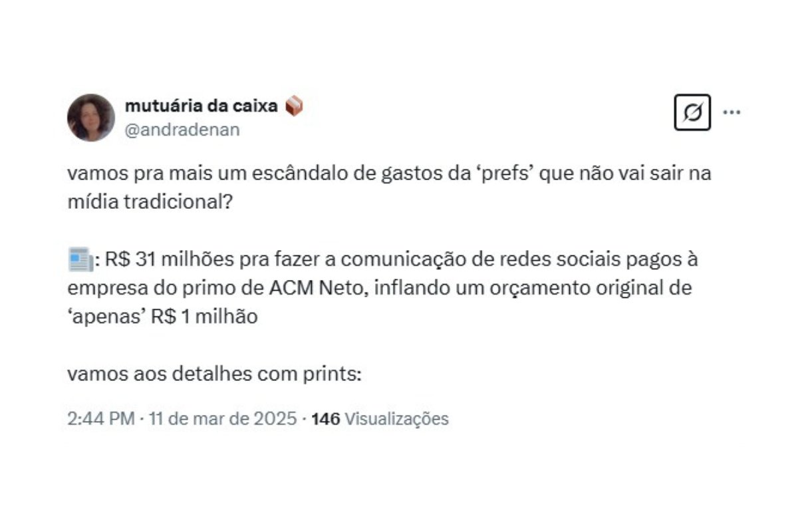The image size is (798, 532).
Task: Open the Grok explain-post icon
Action: click(x=692, y=112)
